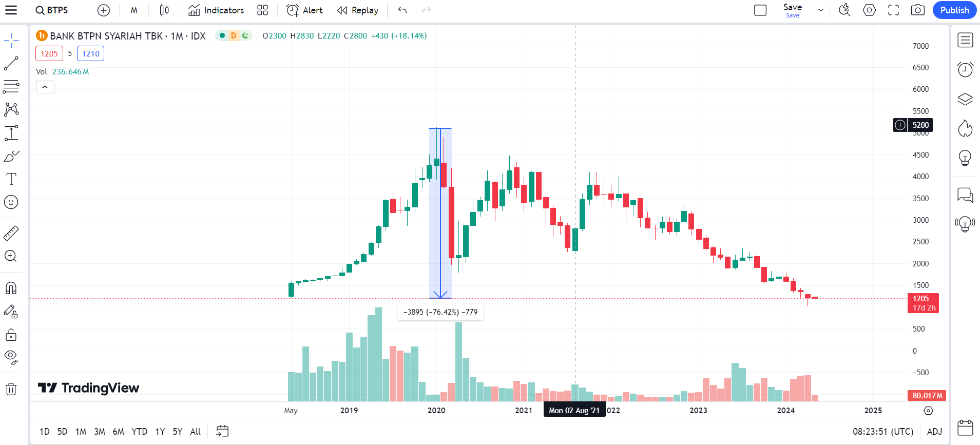Set range to 1M

tap(81, 432)
